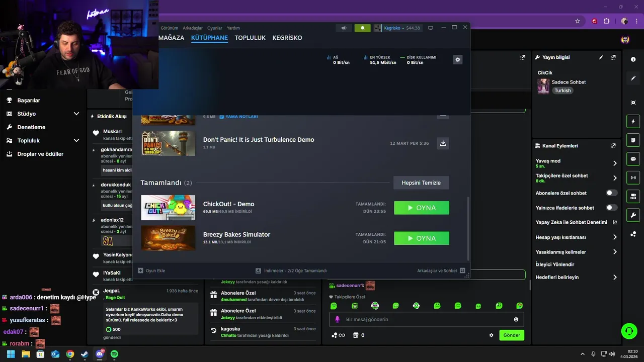Click the chat bubble sidebar icon
The width and height of the screenshot is (644, 362).
pyautogui.click(x=633, y=159)
